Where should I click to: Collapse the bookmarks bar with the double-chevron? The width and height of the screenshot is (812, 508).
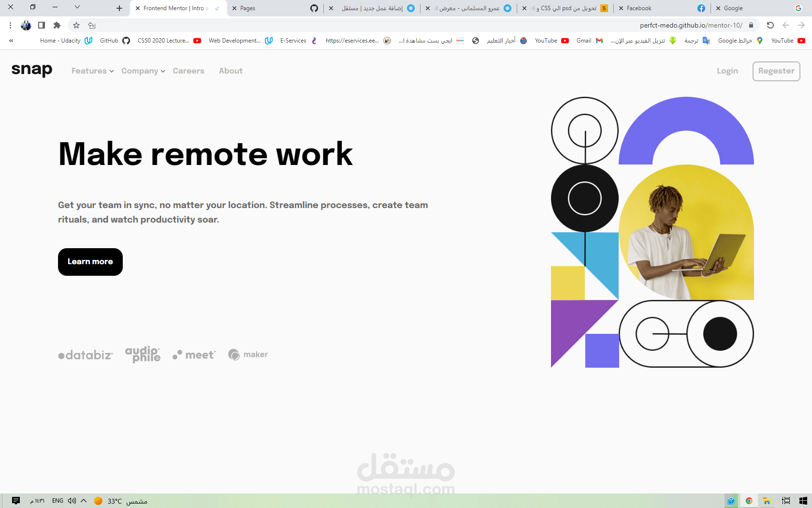(x=11, y=41)
